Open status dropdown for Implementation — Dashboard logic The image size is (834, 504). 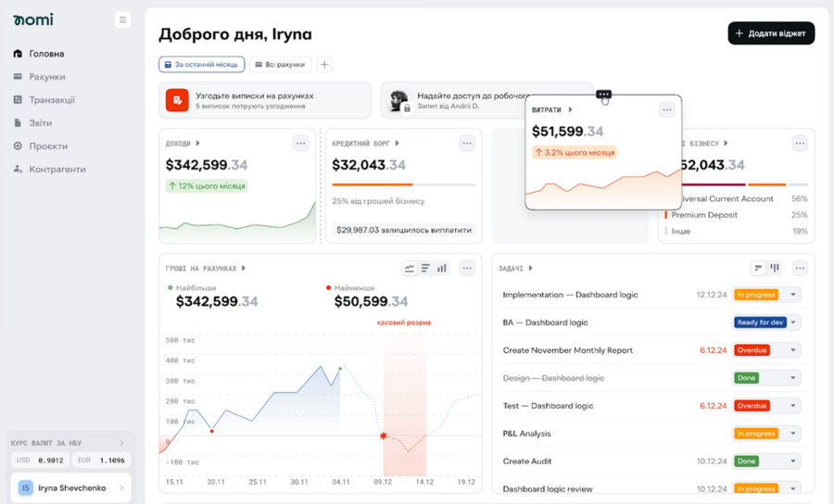793,295
